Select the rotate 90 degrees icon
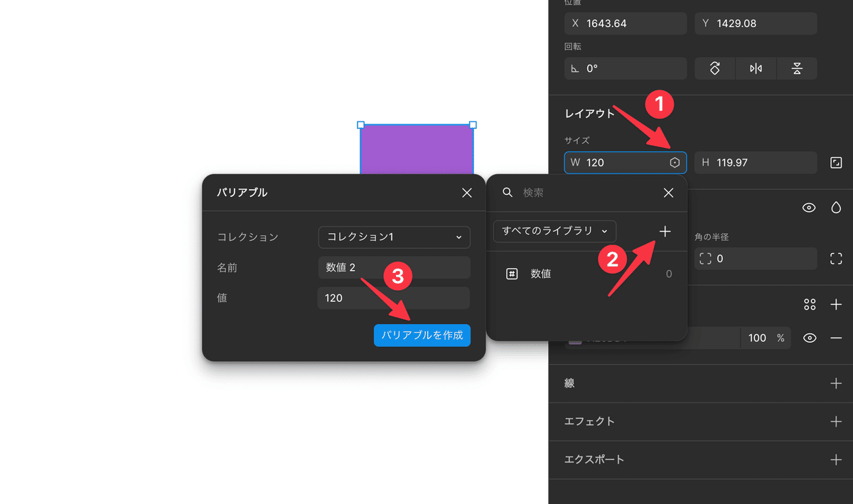The image size is (853, 504). tap(714, 68)
